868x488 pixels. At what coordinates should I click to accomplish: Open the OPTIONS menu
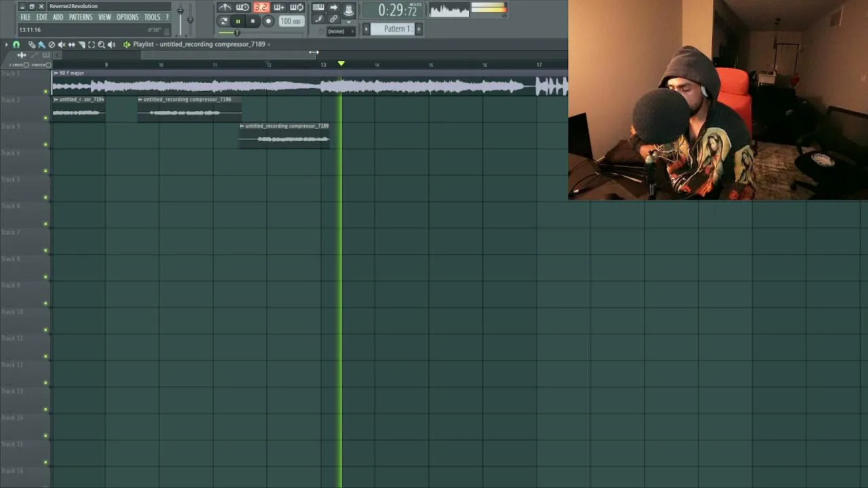(127, 17)
